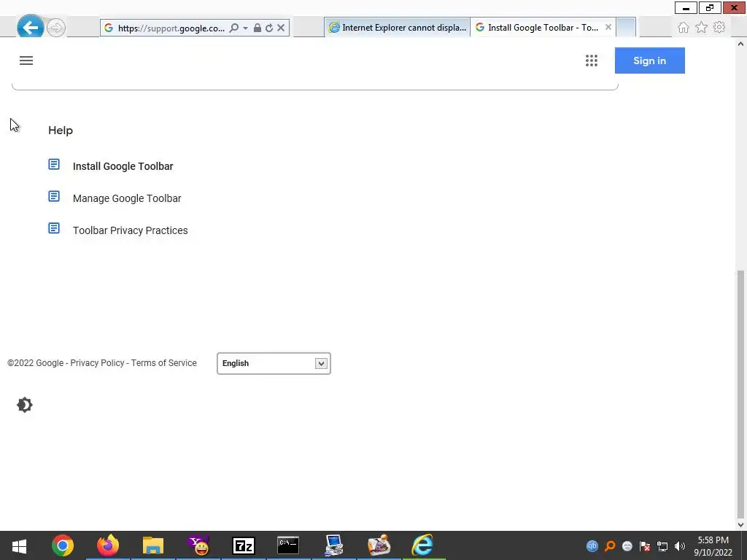The height and width of the screenshot is (560, 747).
Task: Click the orange magnifier tray icon
Action: (x=610, y=546)
